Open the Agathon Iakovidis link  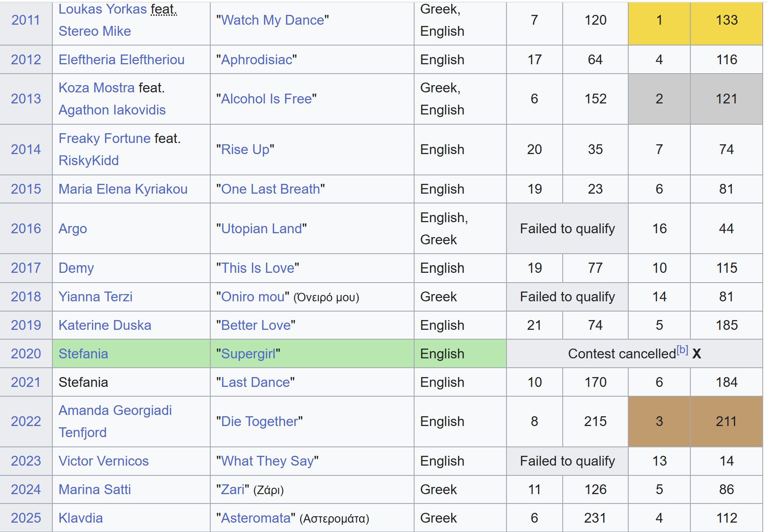click(112, 110)
